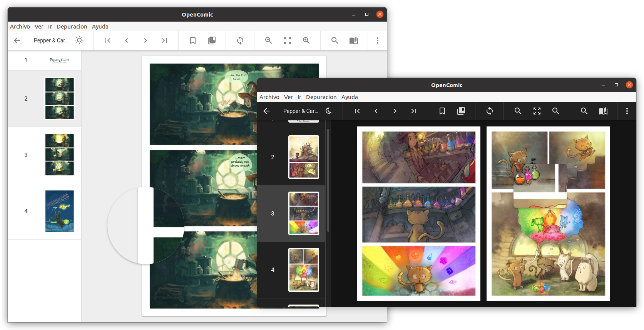Screen dimensions: 644x330
Task: Fit page to window in light window
Action: click(288, 40)
